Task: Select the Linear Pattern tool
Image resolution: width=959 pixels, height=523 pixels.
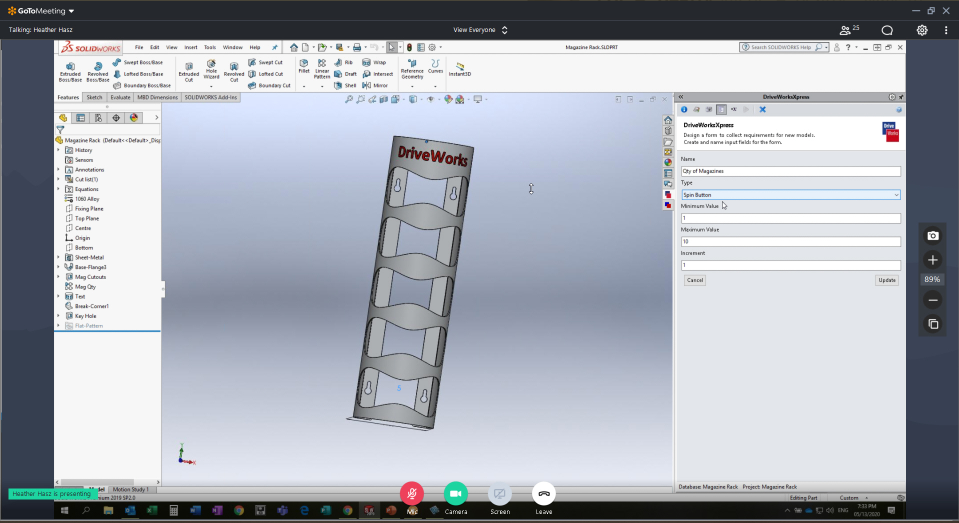Action: pyautogui.click(x=322, y=70)
